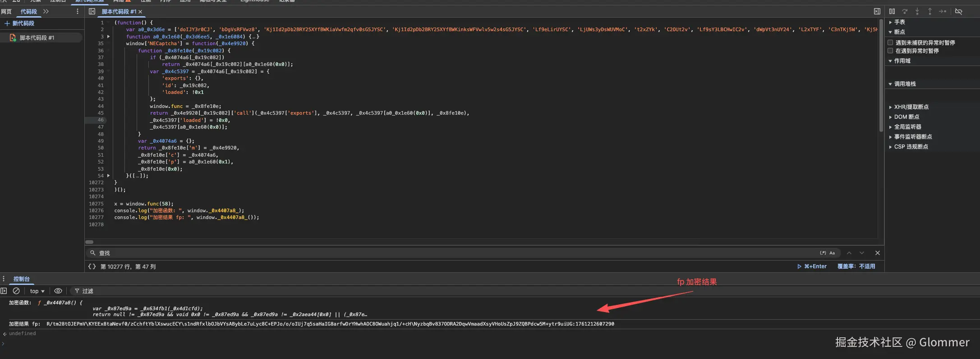Click the plus icon to add 新代码段
The height and width of the screenshot is (359, 980).
pos(7,23)
